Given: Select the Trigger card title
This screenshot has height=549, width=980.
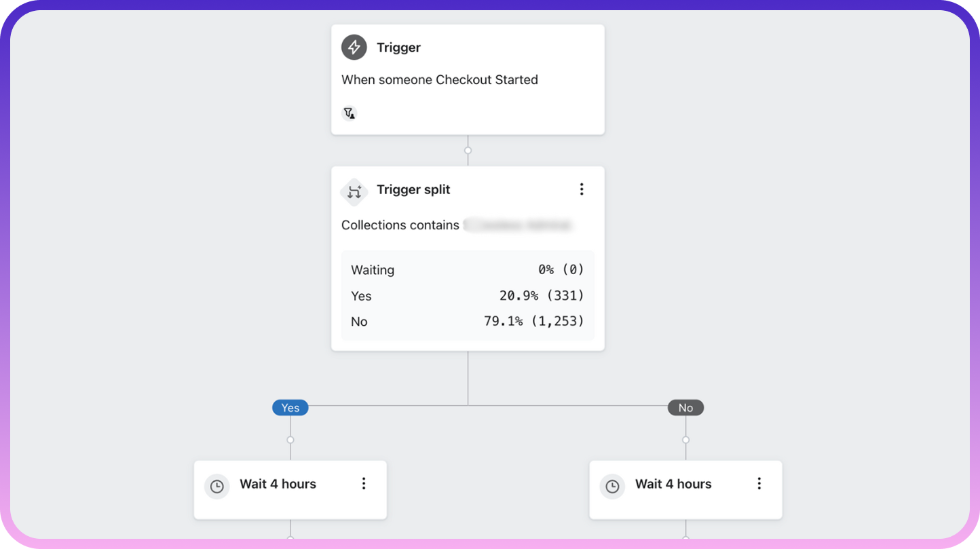Looking at the screenshot, I should [398, 48].
